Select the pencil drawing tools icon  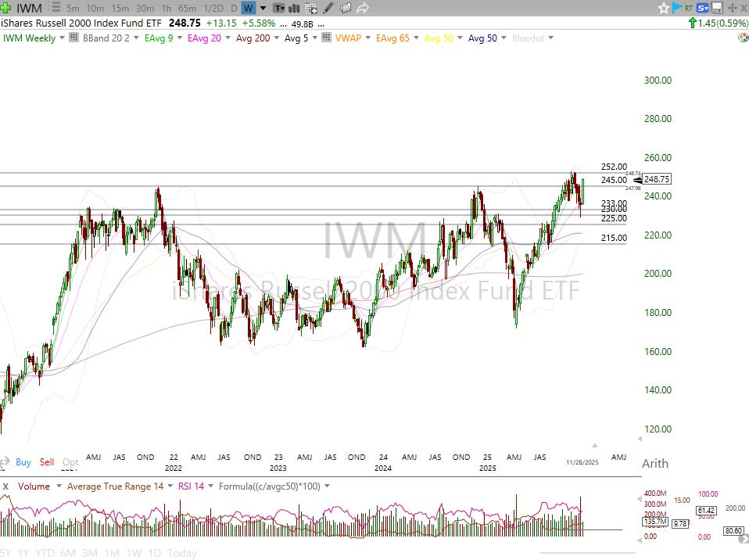pos(328,8)
